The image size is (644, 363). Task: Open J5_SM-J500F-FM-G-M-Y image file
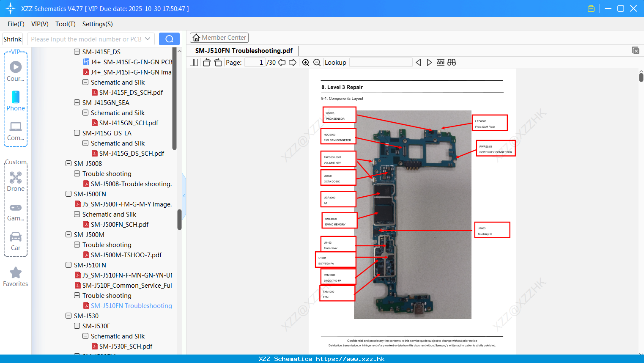(x=123, y=204)
